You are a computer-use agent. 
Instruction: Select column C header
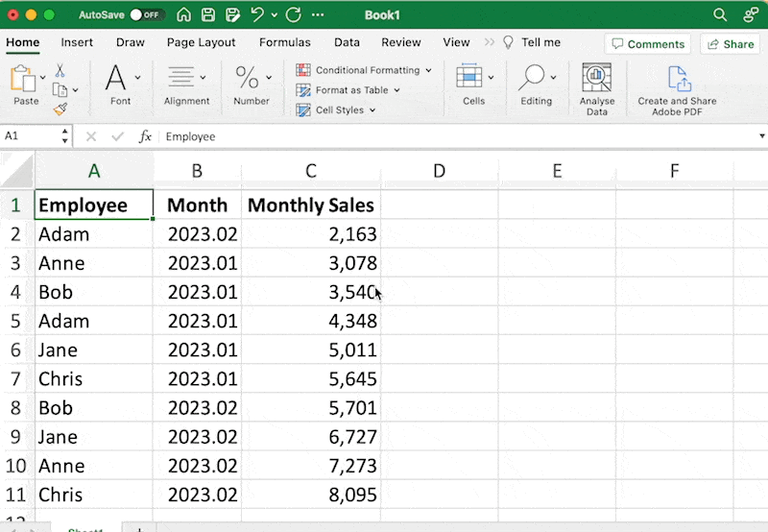311,171
